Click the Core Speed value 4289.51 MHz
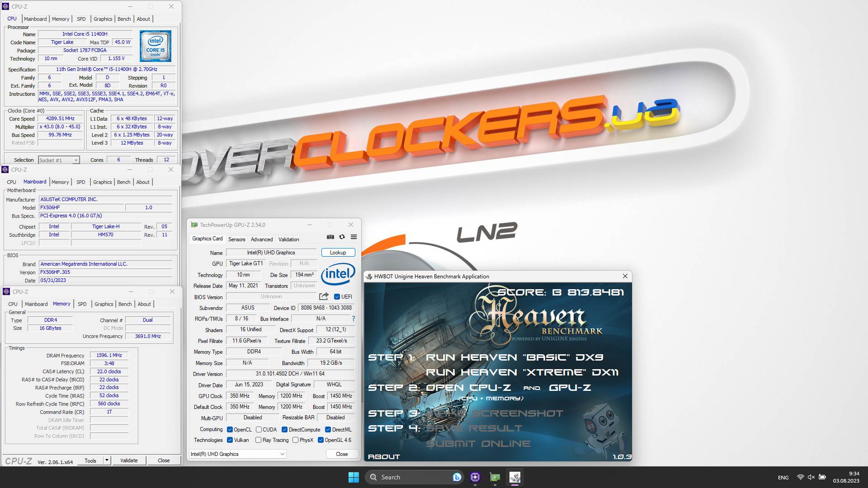The height and width of the screenshot is (488, 868). tap(60, 118)
